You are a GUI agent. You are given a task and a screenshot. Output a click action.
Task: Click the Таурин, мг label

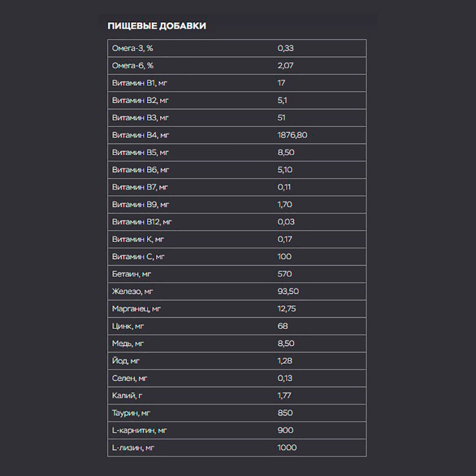point(131,413)
